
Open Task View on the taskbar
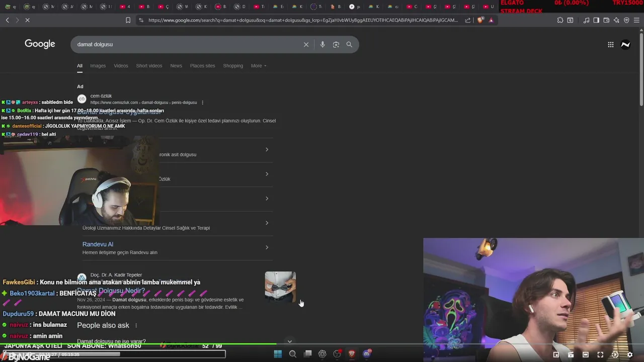pyautogui.click(x=307, y=354)
